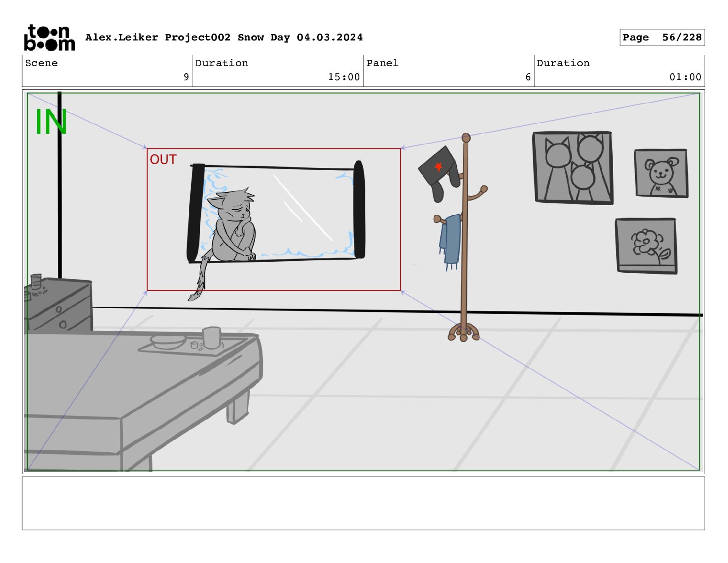Click the hat with the red star
Screen dimensions: 728x563
[439, 173]
